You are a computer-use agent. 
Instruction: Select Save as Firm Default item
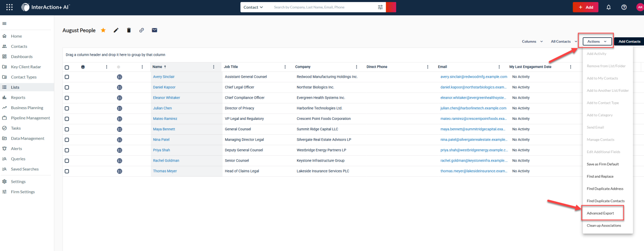(603, 164)
